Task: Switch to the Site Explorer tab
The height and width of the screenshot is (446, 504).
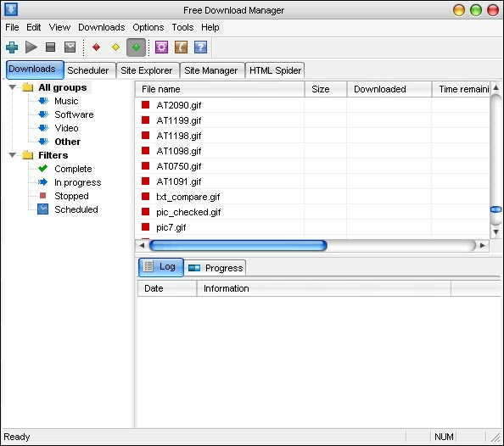Action: tap(147, 70)
